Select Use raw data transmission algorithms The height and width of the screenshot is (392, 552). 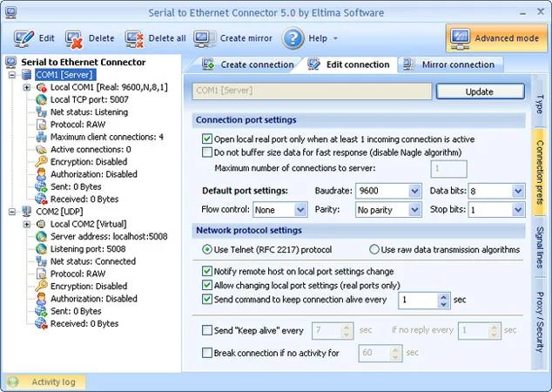374,250
